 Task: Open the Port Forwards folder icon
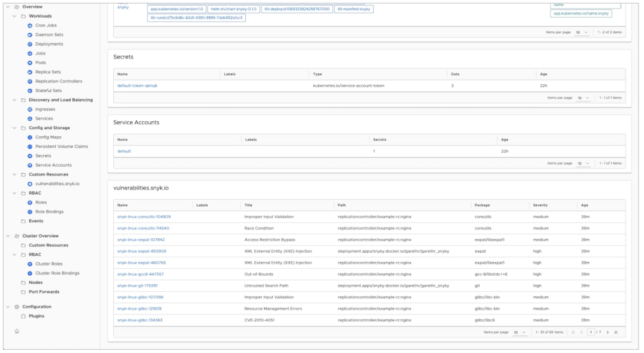[x=23, y=292]
